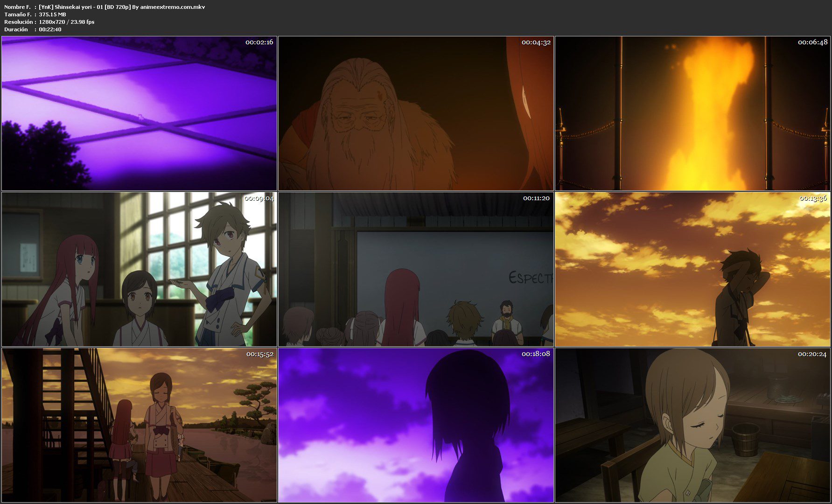Click the dock at sunset thumbnail
Viewport: 832px width, 504px height.
pos(139,425)
